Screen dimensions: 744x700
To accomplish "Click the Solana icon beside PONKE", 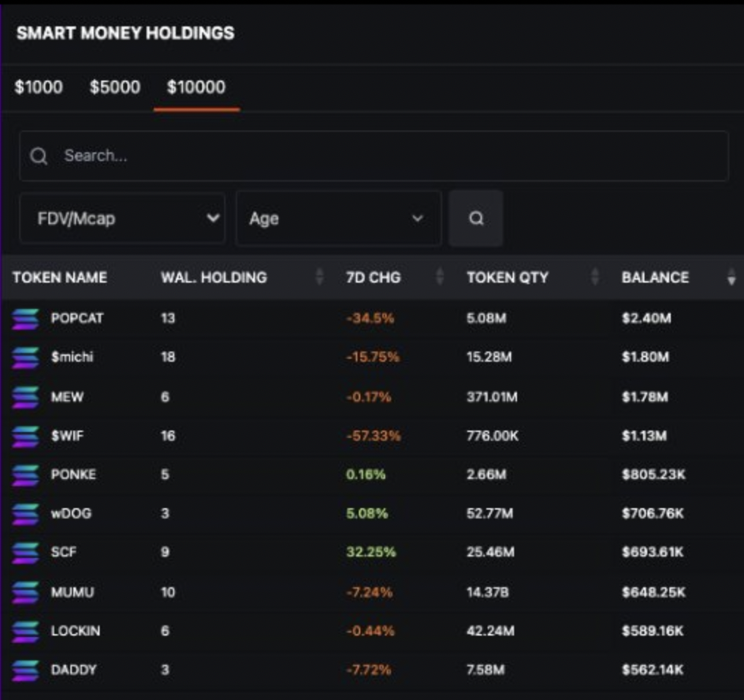I will coord(26,474).
